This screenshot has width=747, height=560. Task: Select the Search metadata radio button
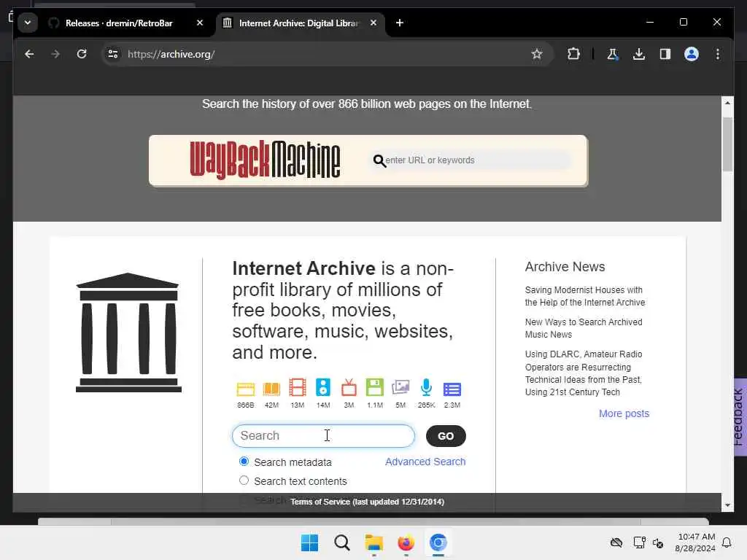coord(244,462)
